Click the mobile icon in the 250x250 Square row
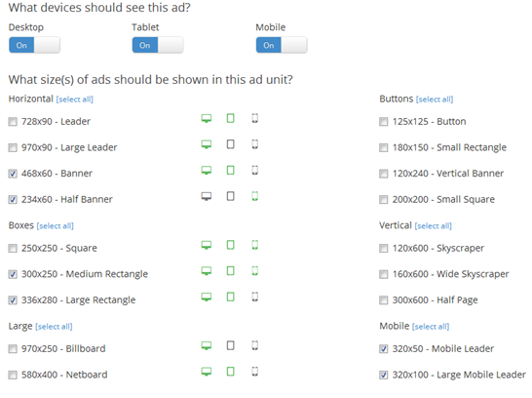Screen dimensions: 532x398 pyautogui.click(x=255, y=245)
